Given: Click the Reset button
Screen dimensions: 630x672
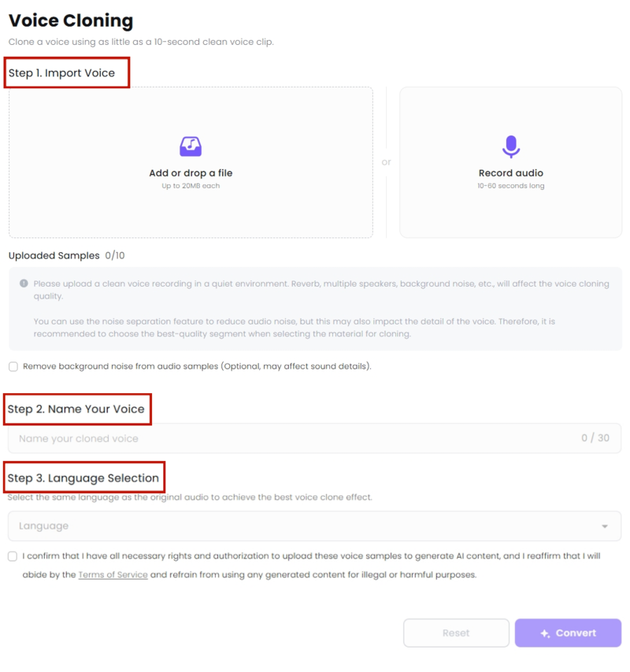Looking at the screenshot, I should (x=456, y=633).
